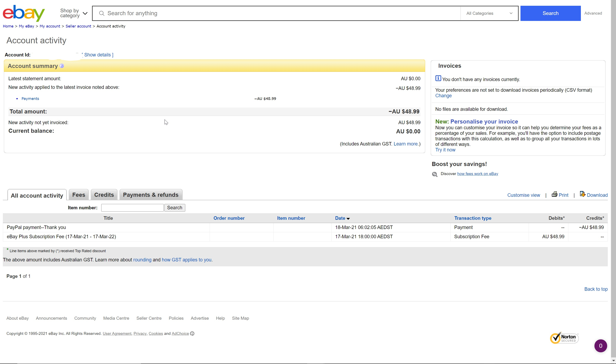Click the Norton Secured badge
This screenshot has height=364, width=616.
click(564, 338)
